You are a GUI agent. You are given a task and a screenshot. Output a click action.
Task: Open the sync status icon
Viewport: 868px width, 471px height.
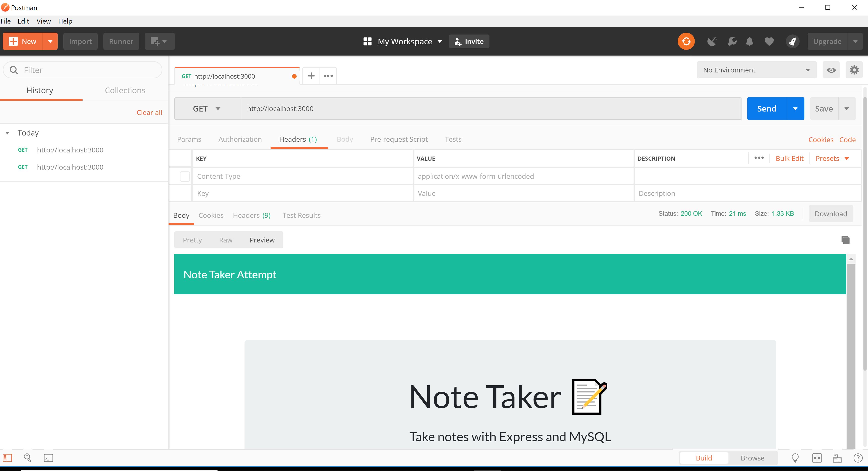686,41
